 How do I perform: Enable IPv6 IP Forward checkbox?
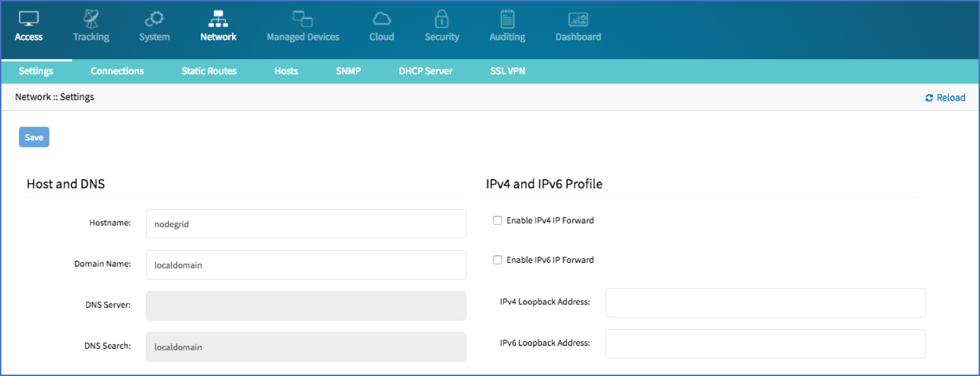point(497,260)
